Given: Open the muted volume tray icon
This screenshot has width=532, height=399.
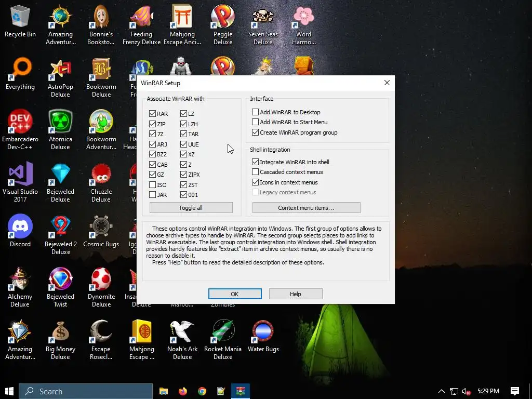Looking at the screenshot, I should click(x=466, y=391).
